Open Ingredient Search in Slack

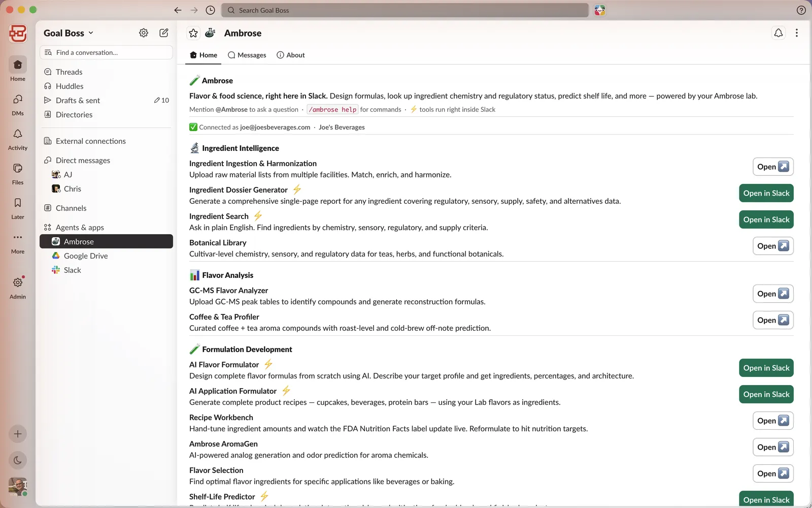point(766,219)
